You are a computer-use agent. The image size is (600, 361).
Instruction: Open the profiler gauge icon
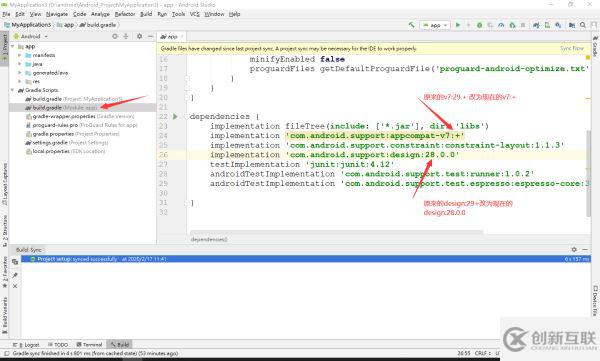(x=501, y=25)
